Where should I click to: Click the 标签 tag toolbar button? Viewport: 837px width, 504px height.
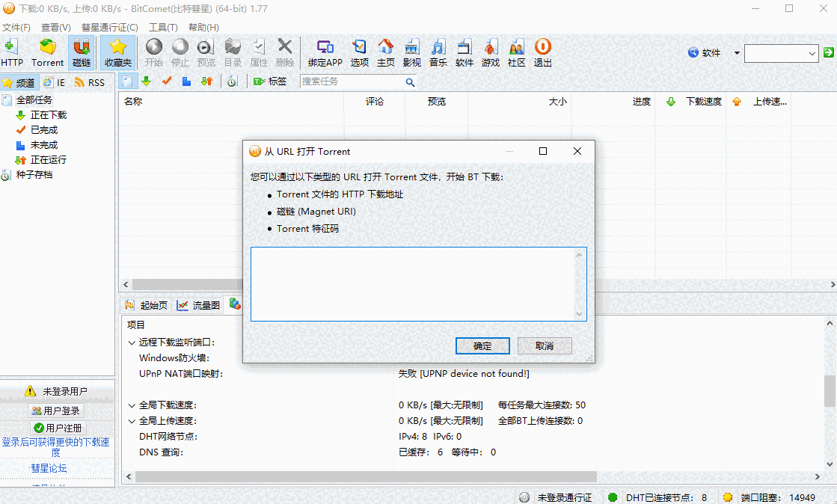point(270,82)
